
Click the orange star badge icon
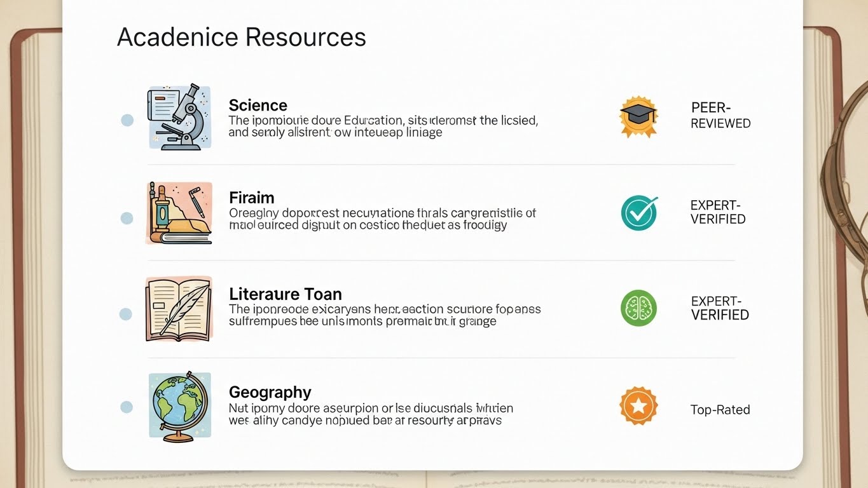click(638, 406)
